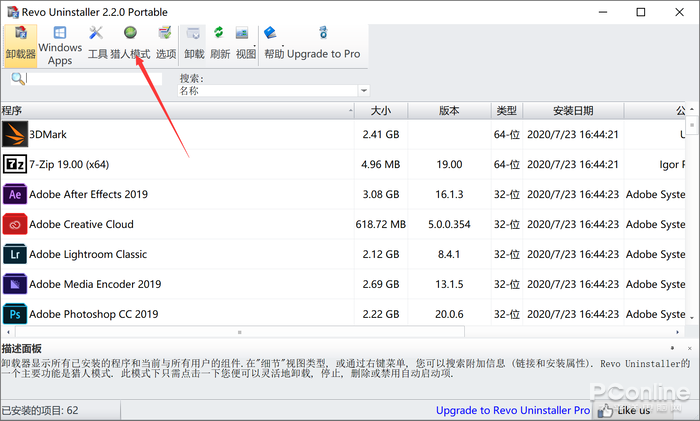
Task: Click the 13.1.5 version cell
Action: point(449,284)
